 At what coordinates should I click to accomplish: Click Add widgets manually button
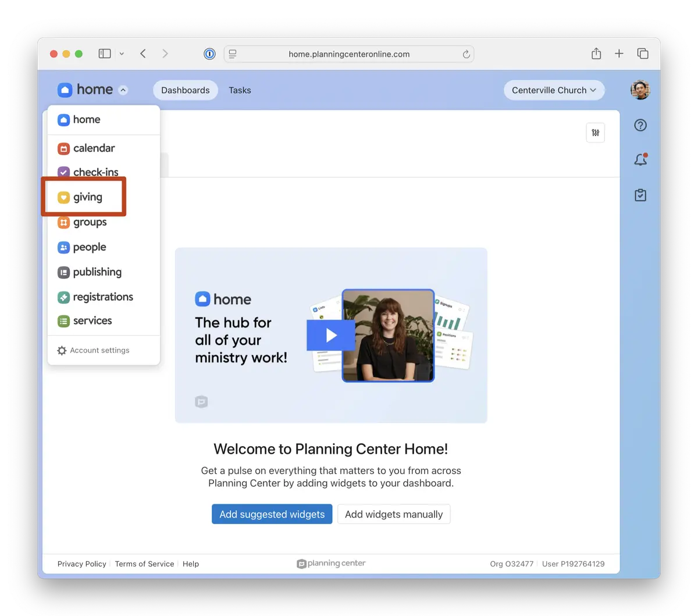pyautogui.click(x=394, y=514)
